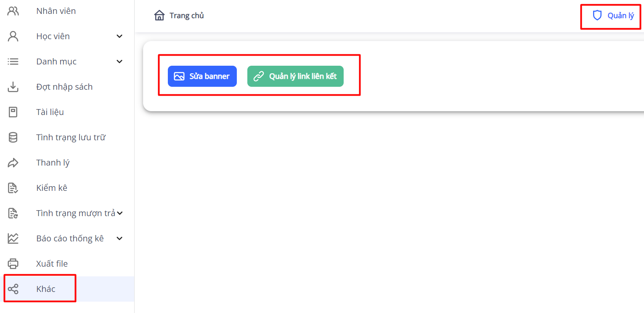Expand the Học viên submenu chevron
The image size is (644, 313).
pos(119,36)
